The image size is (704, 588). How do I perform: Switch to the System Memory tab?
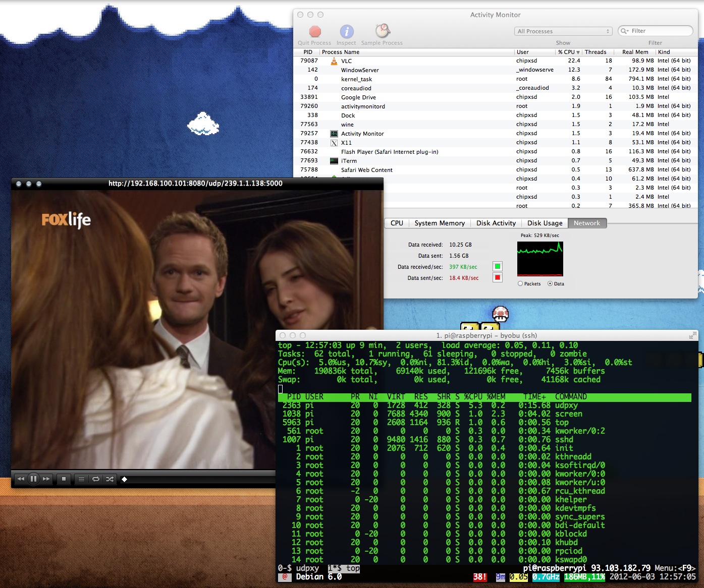coord(439,223)
